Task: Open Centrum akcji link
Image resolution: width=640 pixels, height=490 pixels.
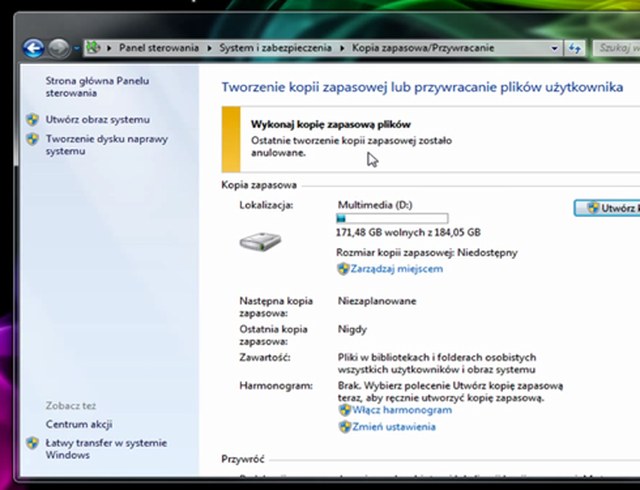Action: pyautogui.click(x=79, y=424)
